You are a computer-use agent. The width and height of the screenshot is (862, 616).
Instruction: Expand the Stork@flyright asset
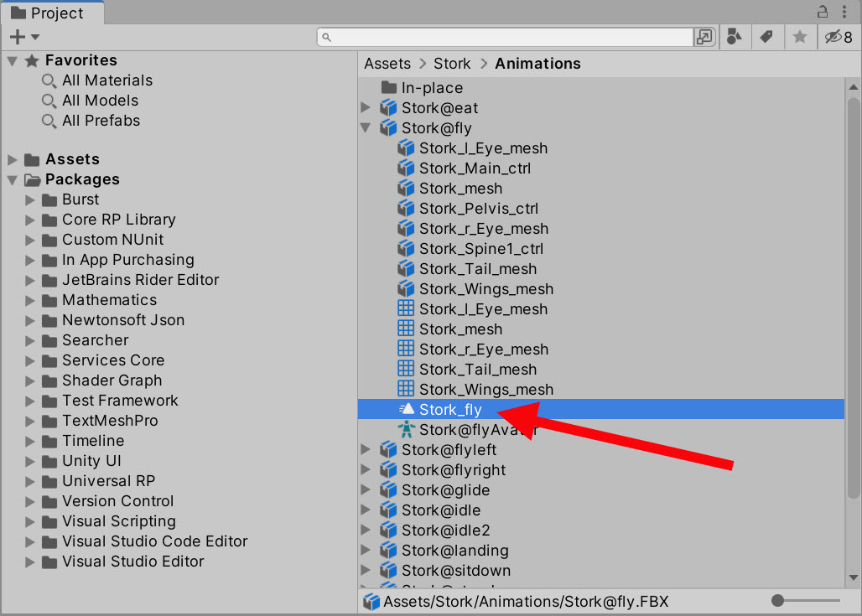tap(366, 470)
